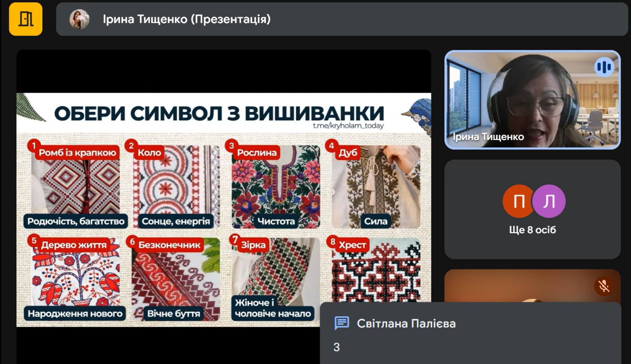
Task: Click the yellow leave-call door icon
Action: [x=26, y=19]
